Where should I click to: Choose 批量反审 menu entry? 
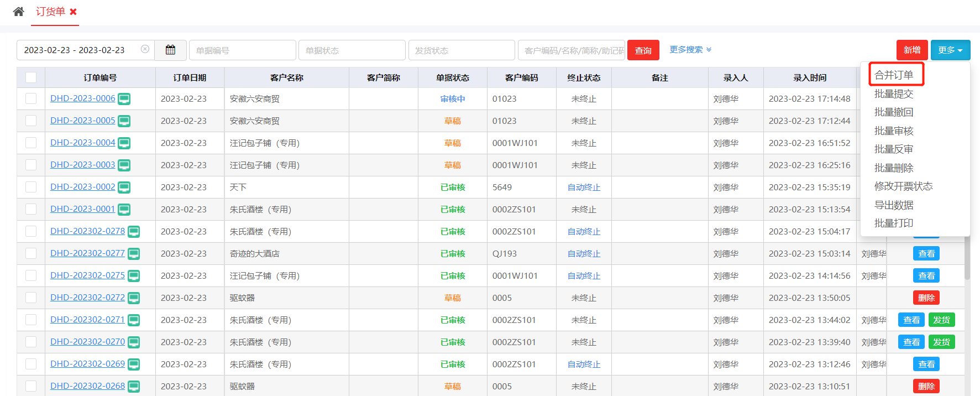point(894,149)
